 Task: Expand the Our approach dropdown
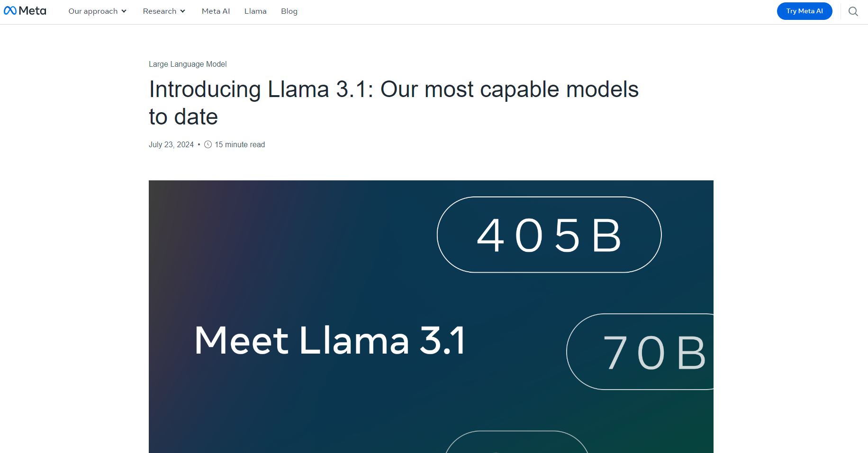tap(93, 11)
